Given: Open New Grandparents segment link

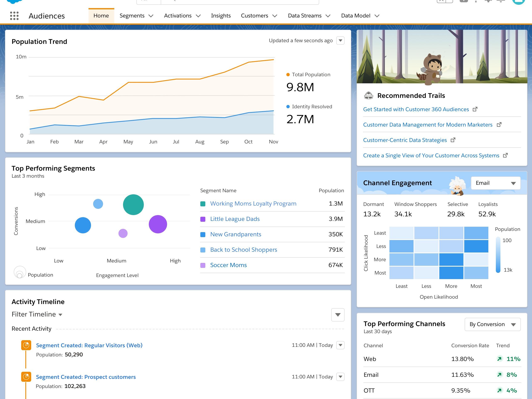Looking at the screenshot, I should point(235,234).
